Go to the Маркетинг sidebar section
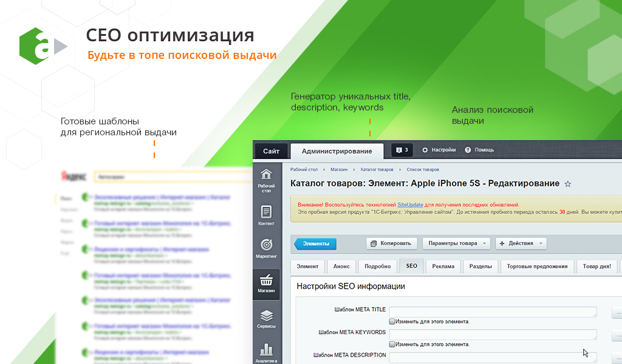Viewport: 622px width, 364px height. [x=266, y=248]
